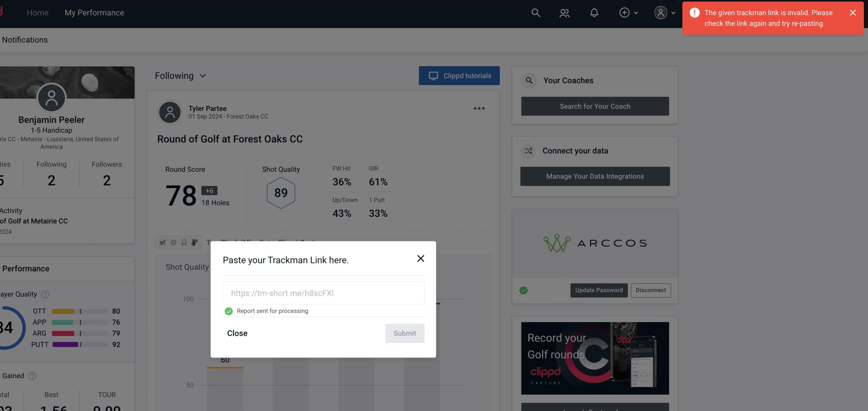This screenshot has height=411, width=868.
Task: Click Search for Your Coach button
Action: (x=595, y=106)
